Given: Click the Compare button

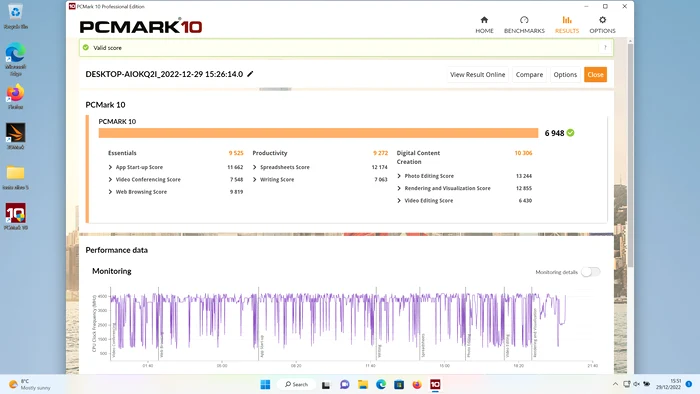Looking at the screenshot, I should click(529, 75).
